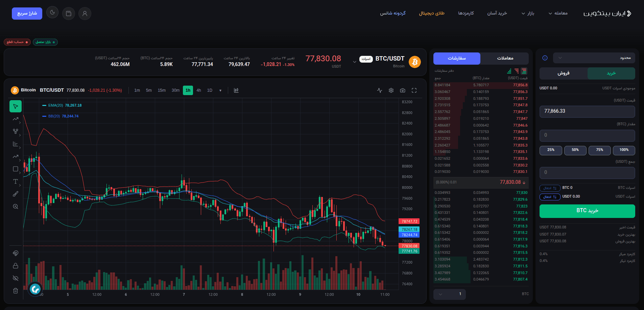
Task: Select the 1h timeframe
Action: 188,90
